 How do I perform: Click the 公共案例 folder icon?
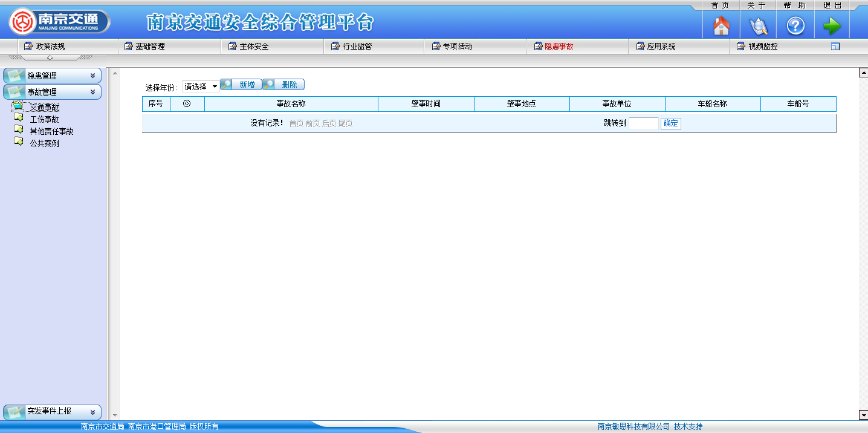click(x=18, y=143)
